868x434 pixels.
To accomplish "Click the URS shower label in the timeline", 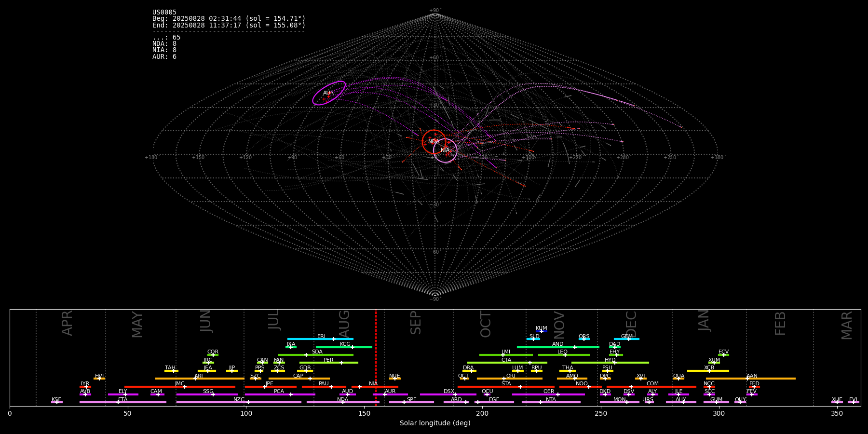I will tap(648, 400).
